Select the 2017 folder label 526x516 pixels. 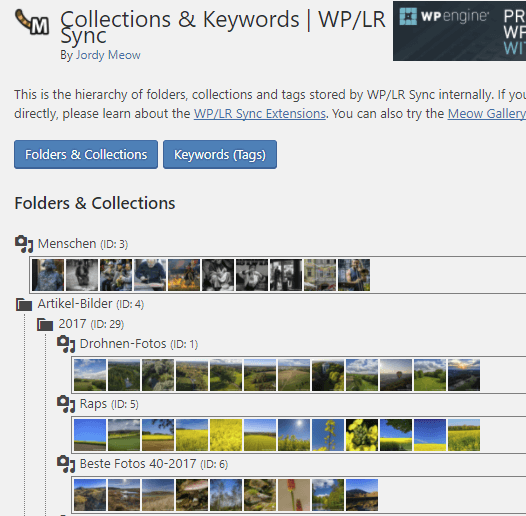click(72, 324)
